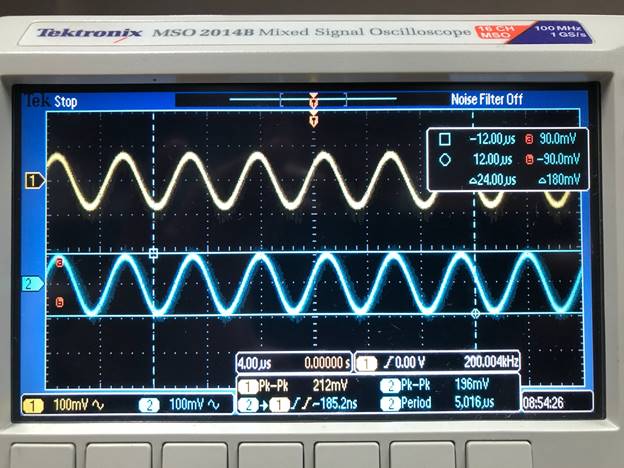
Task: Click the 200.004kHz frequency readout
Action: point(491,362)
